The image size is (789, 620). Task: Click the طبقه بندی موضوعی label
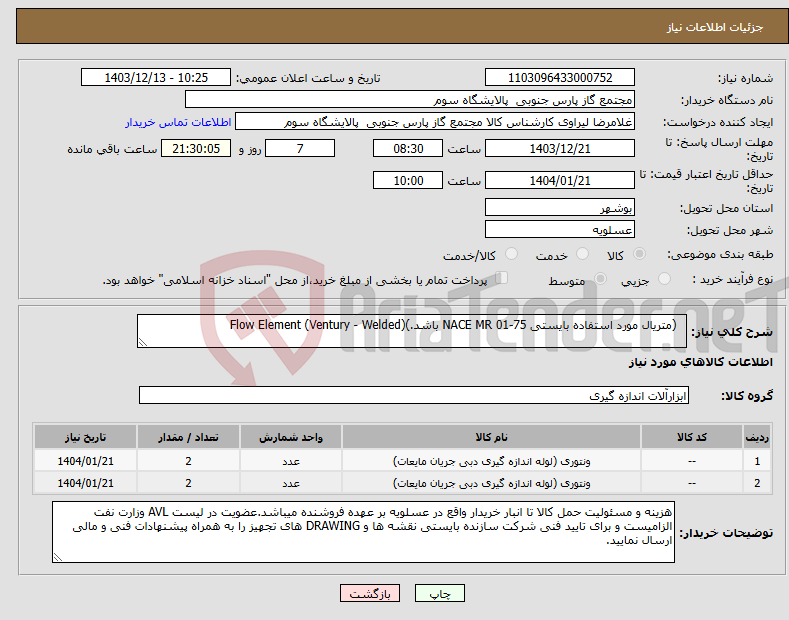(720, 255)
